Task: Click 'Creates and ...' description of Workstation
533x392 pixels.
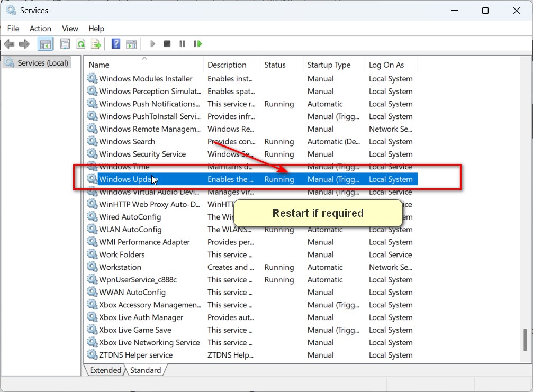Action: 230,267
